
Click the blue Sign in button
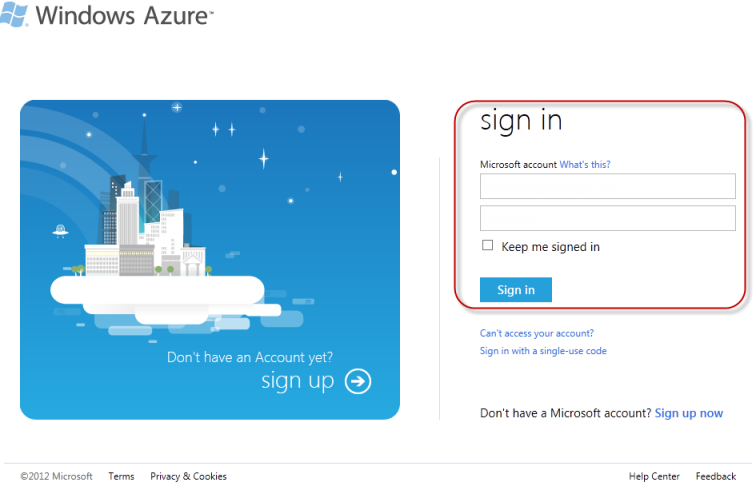coord(515,290)
